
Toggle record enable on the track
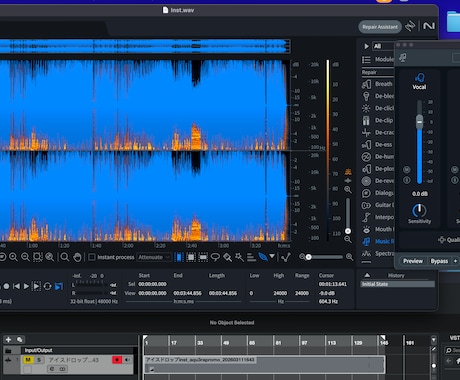click(117, 360)
